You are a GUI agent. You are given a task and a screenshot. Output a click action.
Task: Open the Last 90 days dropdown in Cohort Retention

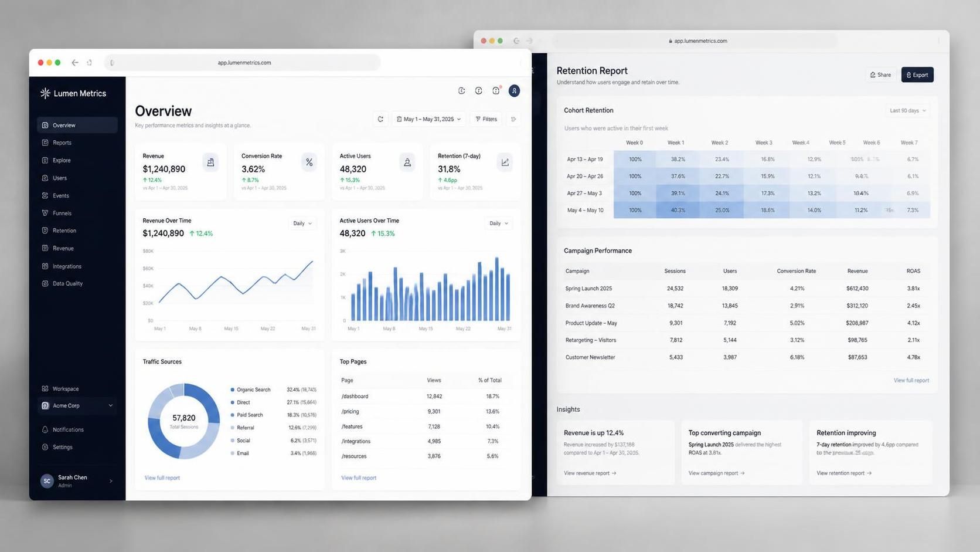pyautogui.click(x=907, y=110)
